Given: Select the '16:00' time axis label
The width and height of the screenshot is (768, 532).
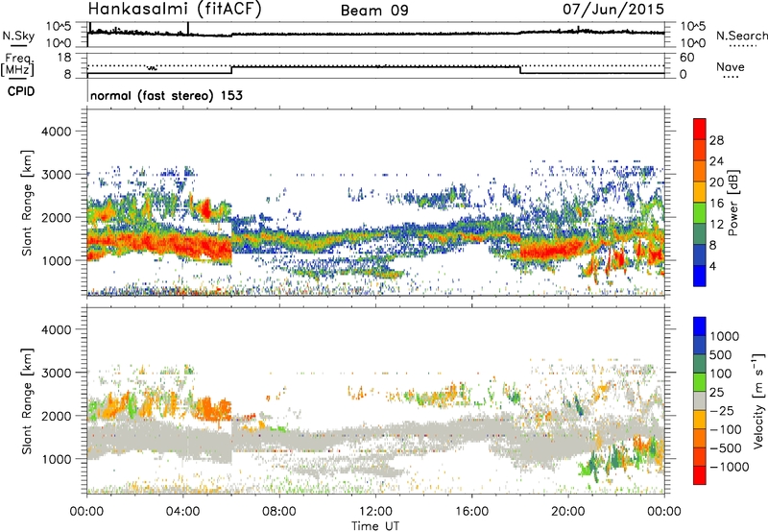Looking at the screenshot, I should point(471,512).
